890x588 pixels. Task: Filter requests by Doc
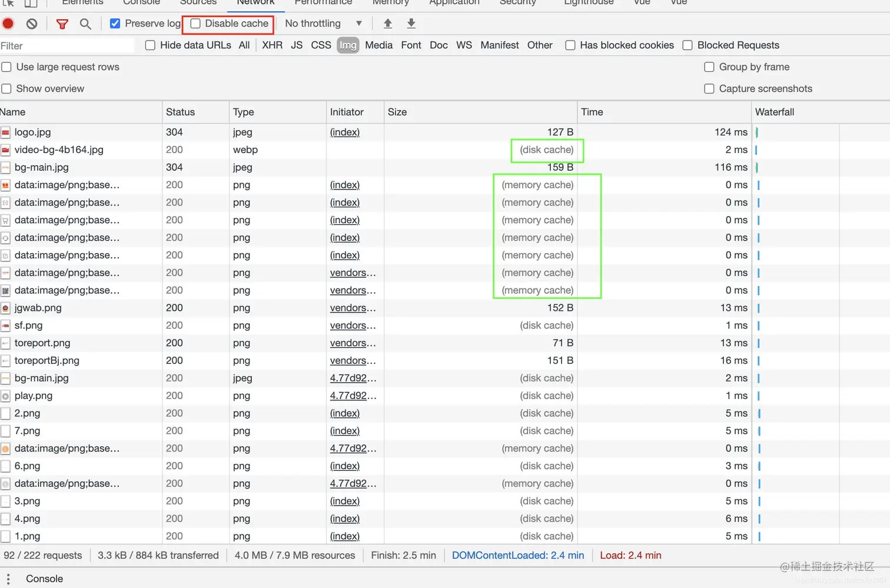pos(439,45)
